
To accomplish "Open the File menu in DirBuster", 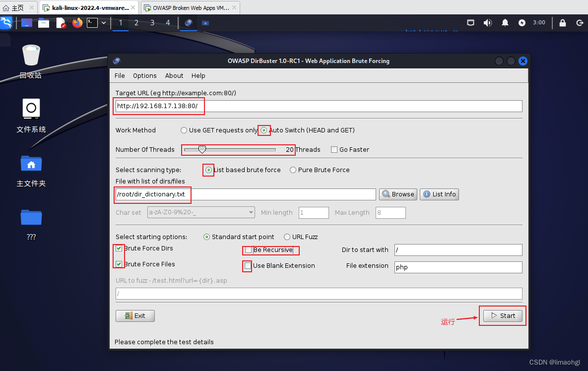I will point(120,76).
